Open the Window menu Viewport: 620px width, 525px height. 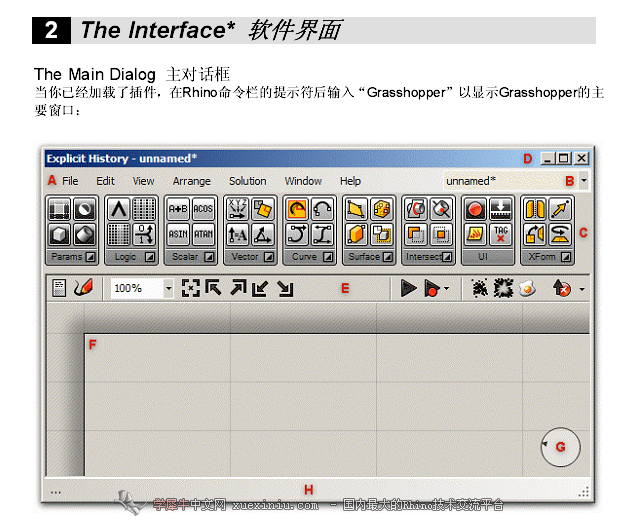(303, 181)
